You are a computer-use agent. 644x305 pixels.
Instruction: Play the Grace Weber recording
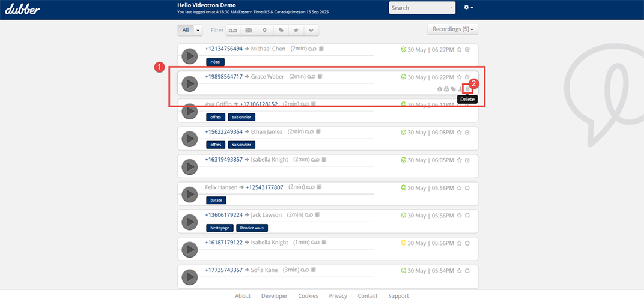click(190, 83)
